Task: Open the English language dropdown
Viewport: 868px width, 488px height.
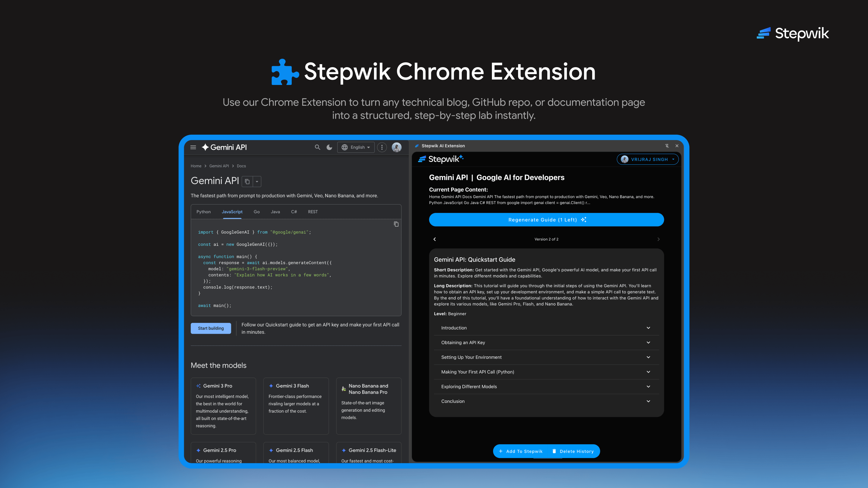Action: tap(356, 147)
